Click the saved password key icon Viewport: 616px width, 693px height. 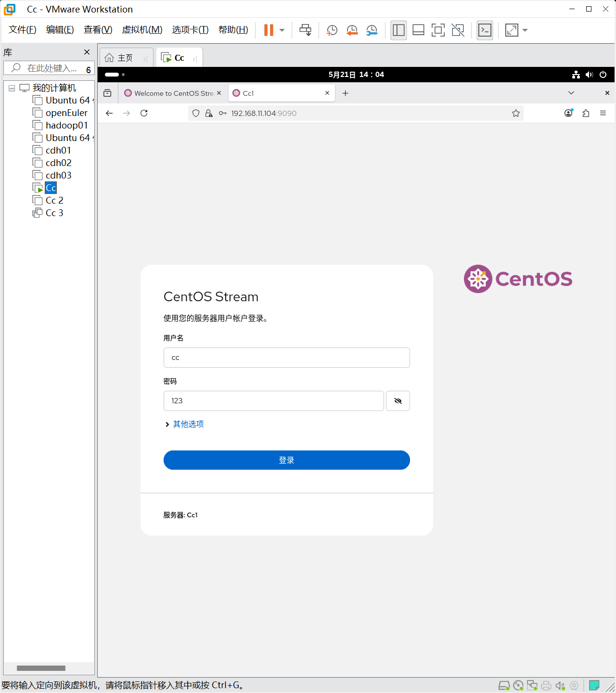coord(222,113)
